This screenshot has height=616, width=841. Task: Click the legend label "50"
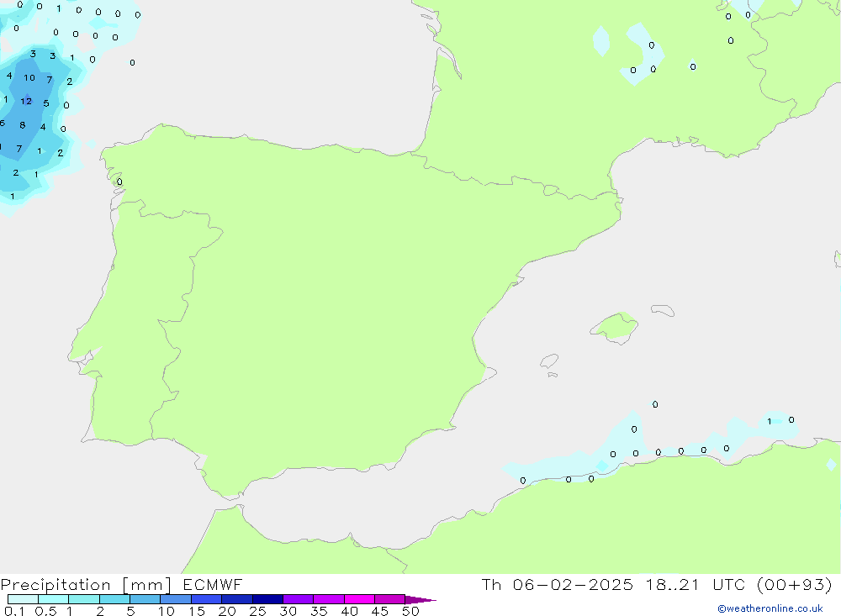click(410, 611)
